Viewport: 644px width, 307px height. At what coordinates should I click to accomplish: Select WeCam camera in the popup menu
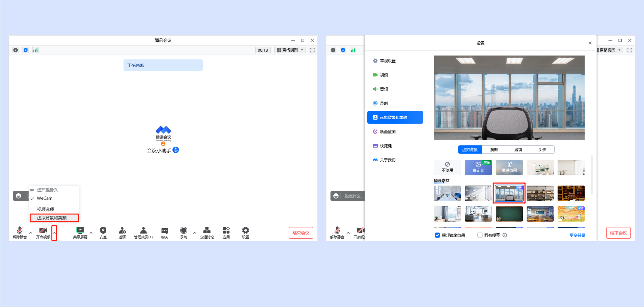pyautogui.click(x=45, y=198)
